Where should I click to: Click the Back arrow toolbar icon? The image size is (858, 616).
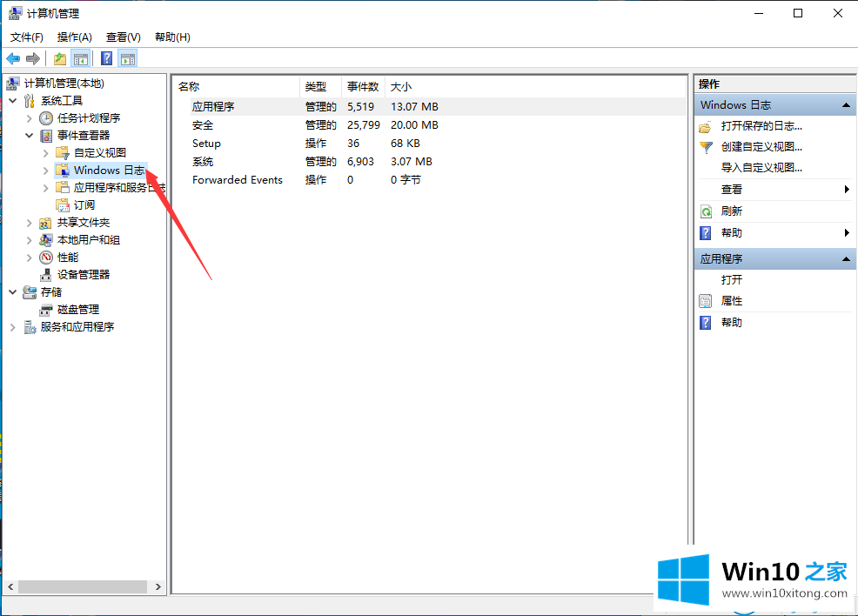click(x=13, y=58)
